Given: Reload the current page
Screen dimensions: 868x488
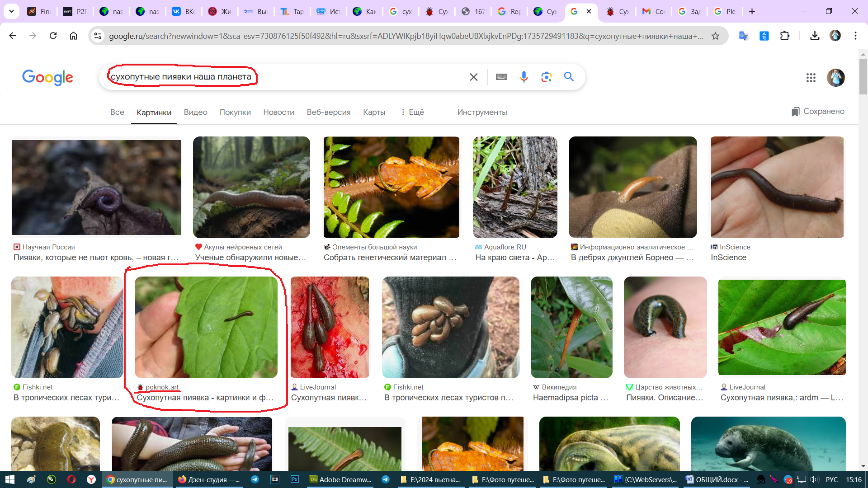Looking at the screenshot, I should click(53, 36).
